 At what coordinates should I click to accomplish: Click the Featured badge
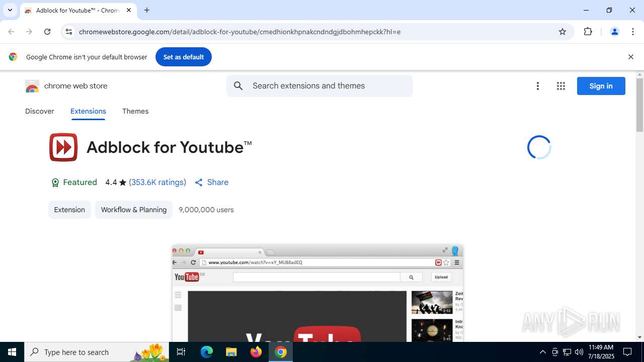click(74, 183)
